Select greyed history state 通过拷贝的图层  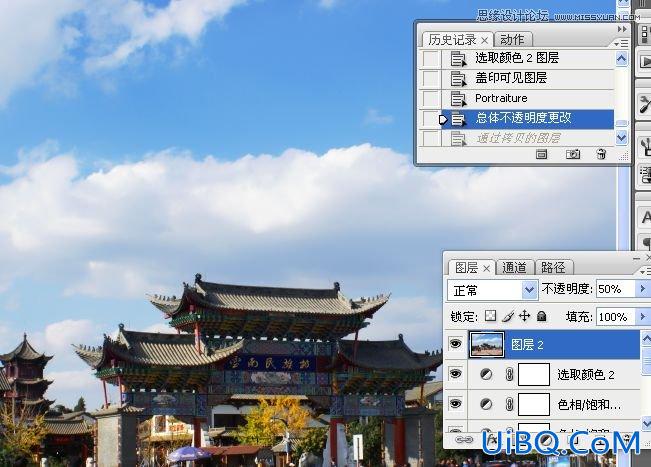(528, 138)
